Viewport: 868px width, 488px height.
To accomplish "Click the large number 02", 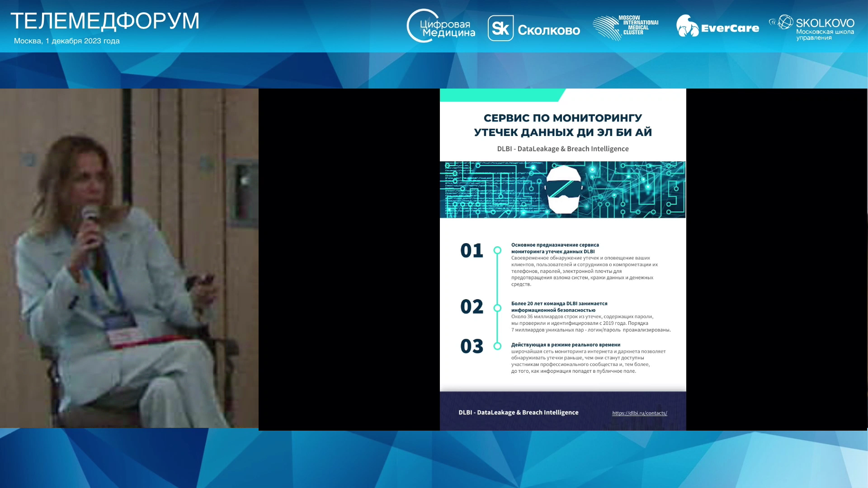I will coord(472,307).
